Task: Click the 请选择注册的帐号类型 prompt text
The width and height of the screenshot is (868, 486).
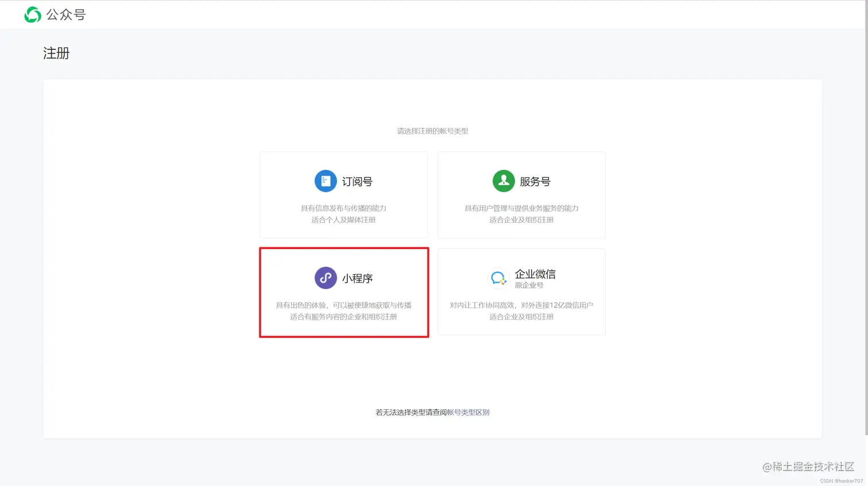Action: (433, 131)
